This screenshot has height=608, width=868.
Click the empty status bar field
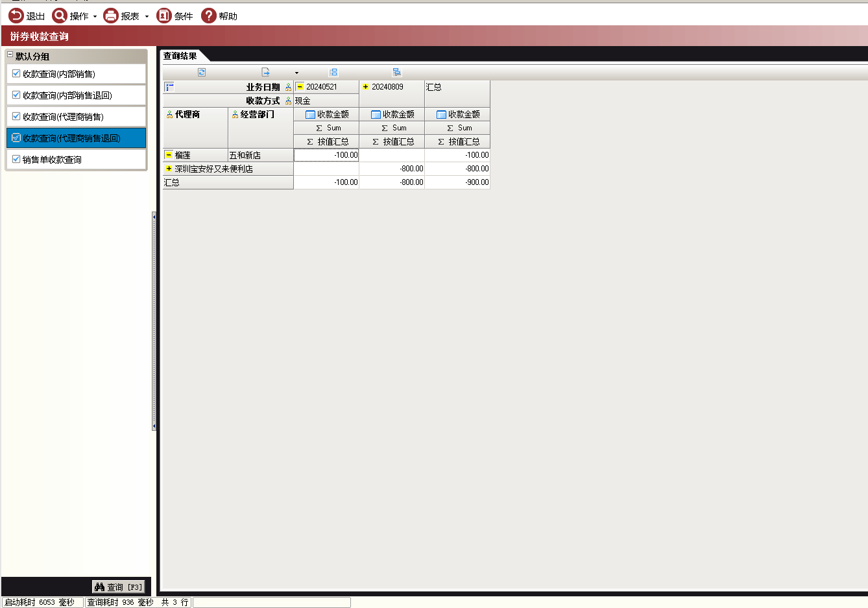[272, 602]
